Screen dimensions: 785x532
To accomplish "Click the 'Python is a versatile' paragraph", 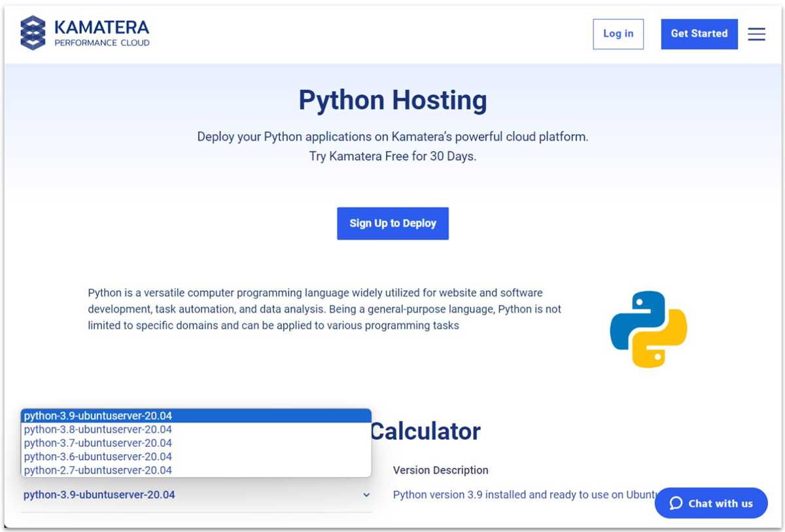I will coord(325,309).
